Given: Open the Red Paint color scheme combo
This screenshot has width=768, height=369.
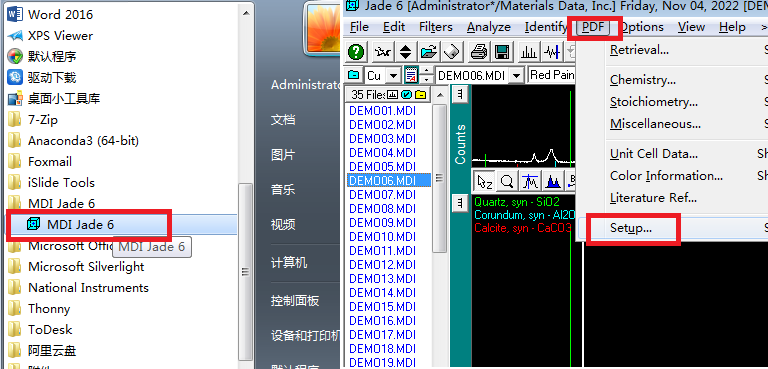Looking at the screenshot, I should click(x=551, y=75).
